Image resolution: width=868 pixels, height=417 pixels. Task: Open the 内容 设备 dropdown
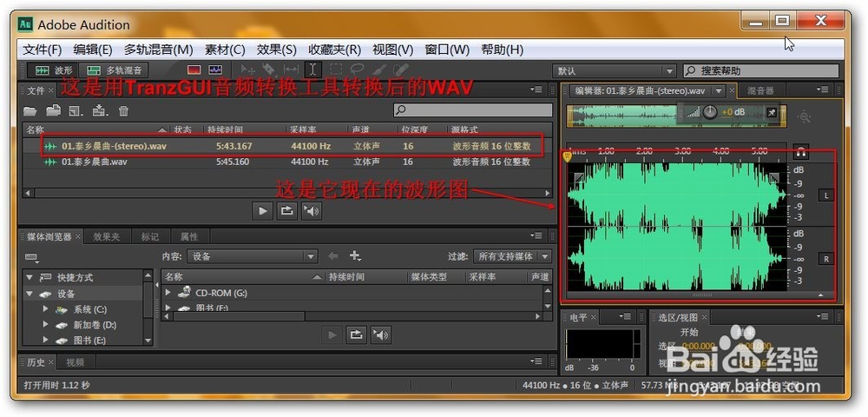click(x=252, y=256)
